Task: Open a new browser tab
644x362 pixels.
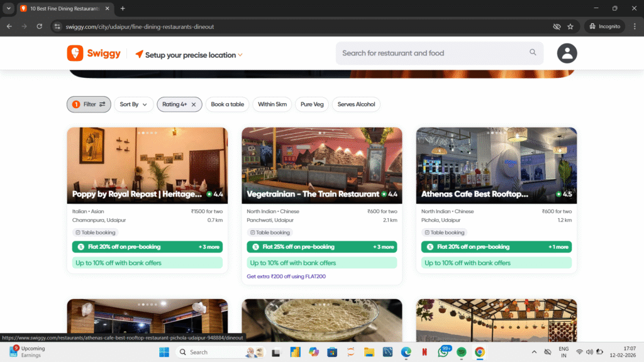Action: pyautogui.click(x=123, y=8)
